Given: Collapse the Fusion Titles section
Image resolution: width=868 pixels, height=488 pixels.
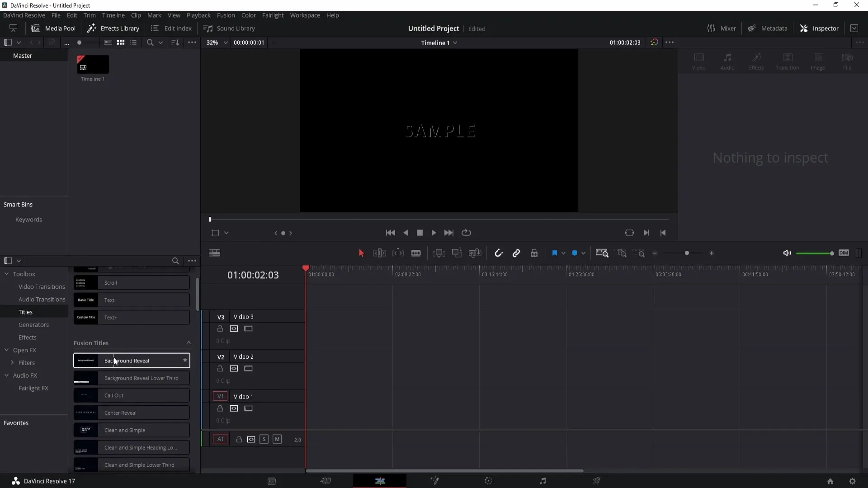Looking at the screenshot, I should tap(189, 343).
